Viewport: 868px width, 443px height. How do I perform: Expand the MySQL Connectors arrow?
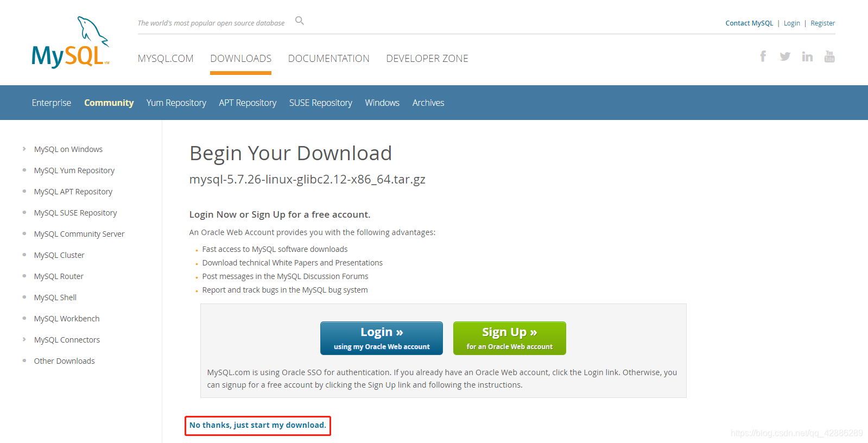coord(24,339)
